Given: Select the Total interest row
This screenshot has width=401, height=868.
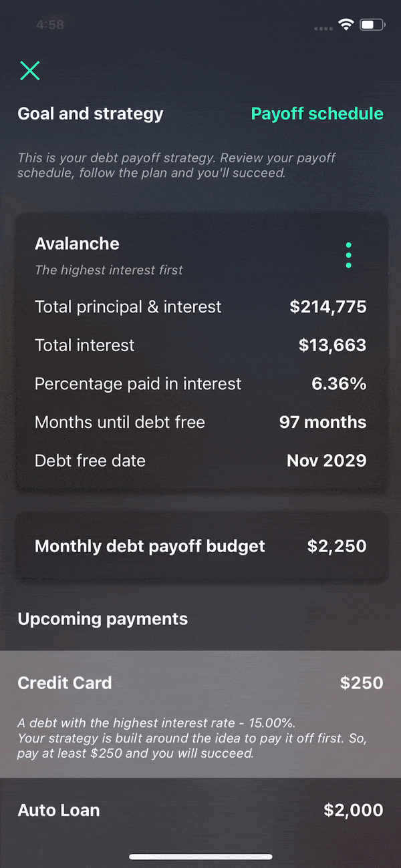Looking at the screenshot, I should click(x=200, y=345).
